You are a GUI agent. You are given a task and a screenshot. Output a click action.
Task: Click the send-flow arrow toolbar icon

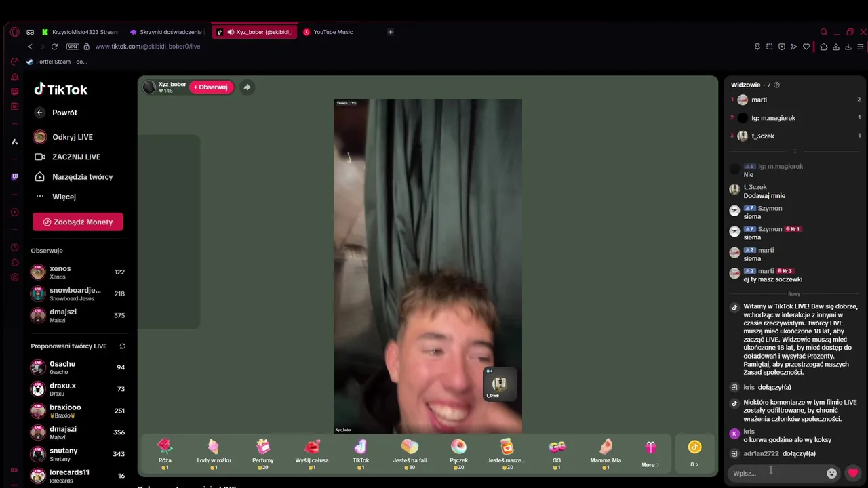[x=794, y=47]
